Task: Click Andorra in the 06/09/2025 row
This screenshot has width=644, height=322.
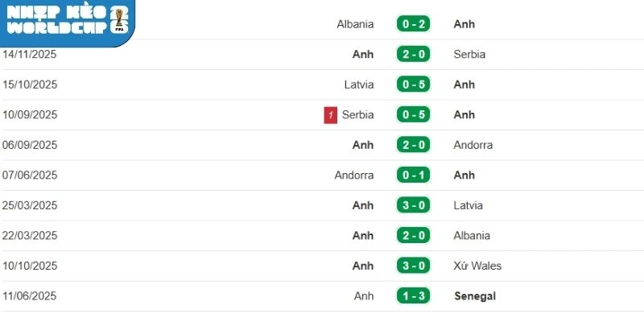Action: coord(473,145)
